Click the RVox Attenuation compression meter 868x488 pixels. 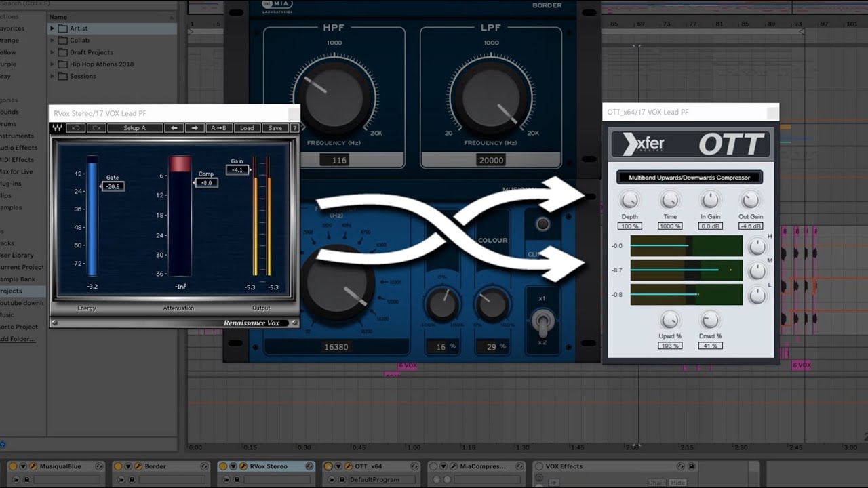180,216
